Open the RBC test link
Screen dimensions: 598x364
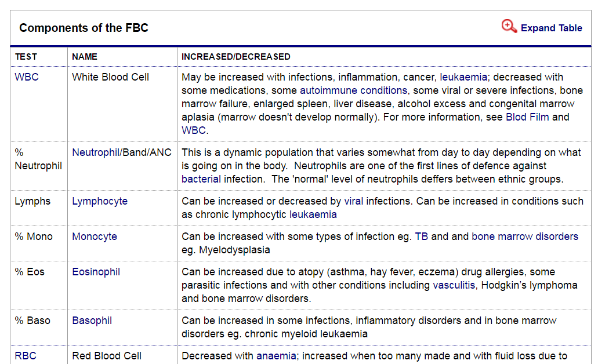[26, 356]
